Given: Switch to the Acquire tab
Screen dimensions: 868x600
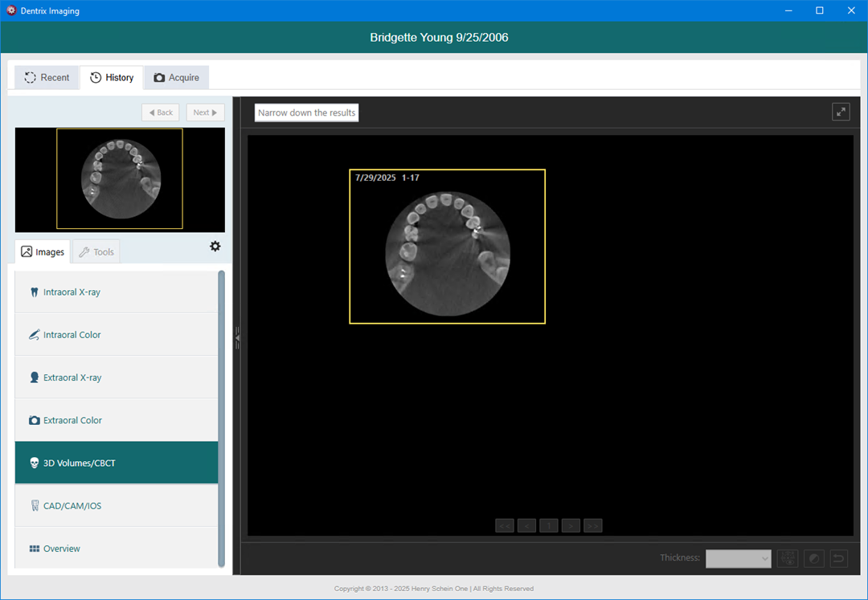Looking at the screenshot, I should tap(176, 78).
